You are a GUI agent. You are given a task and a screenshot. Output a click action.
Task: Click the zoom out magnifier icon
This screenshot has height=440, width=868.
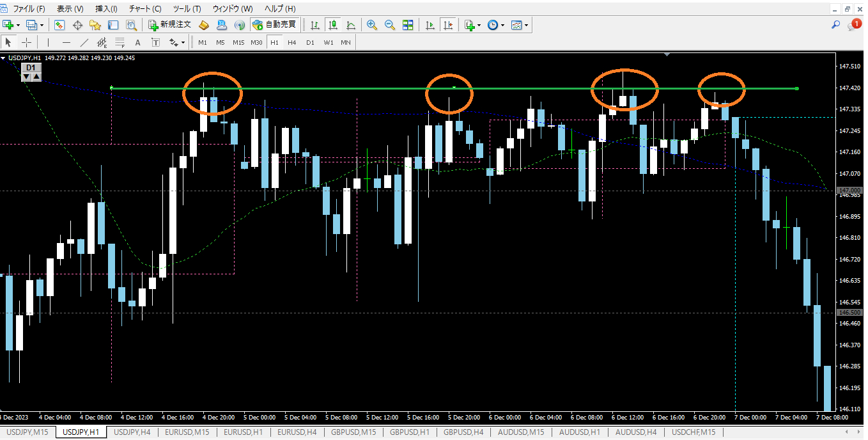point(389,25)
